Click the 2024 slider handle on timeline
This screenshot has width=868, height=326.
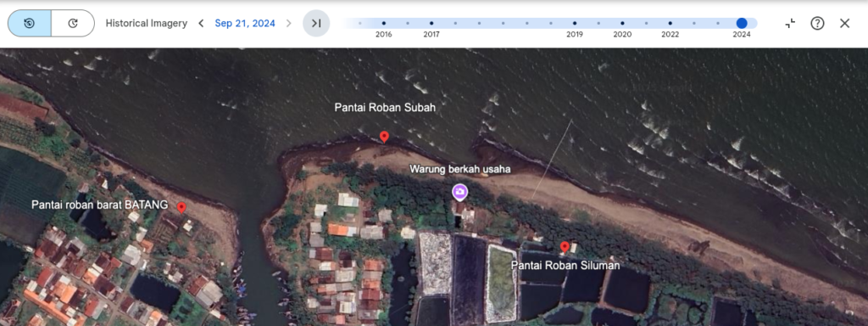742,23
